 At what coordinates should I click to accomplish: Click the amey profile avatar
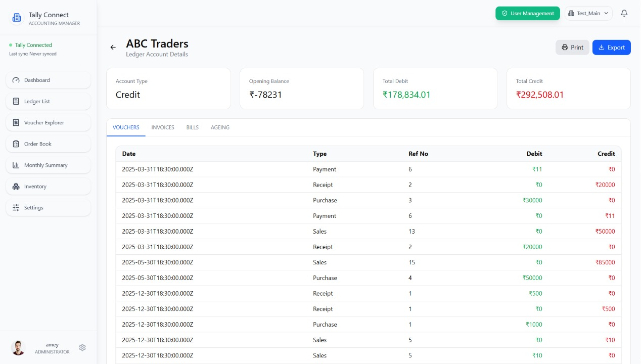(18, 348)
